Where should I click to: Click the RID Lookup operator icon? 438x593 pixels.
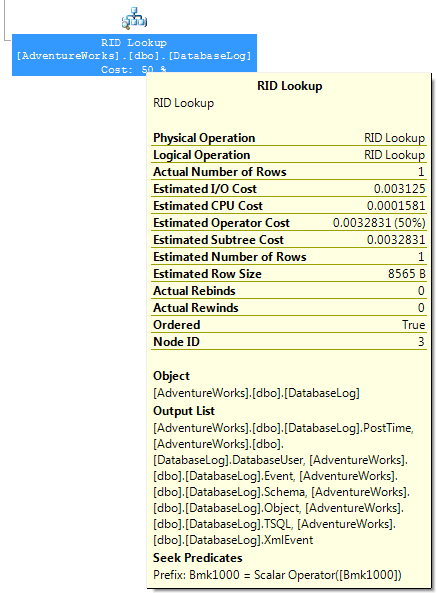pos(134,18)
